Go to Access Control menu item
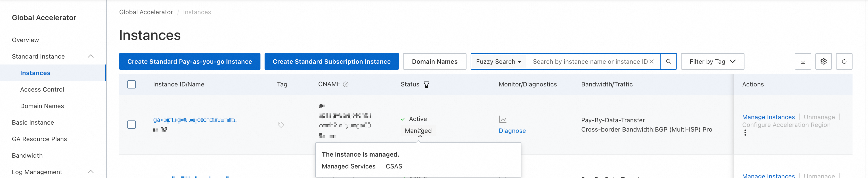This screenshot has height=178, width=868. pos(42,89)
